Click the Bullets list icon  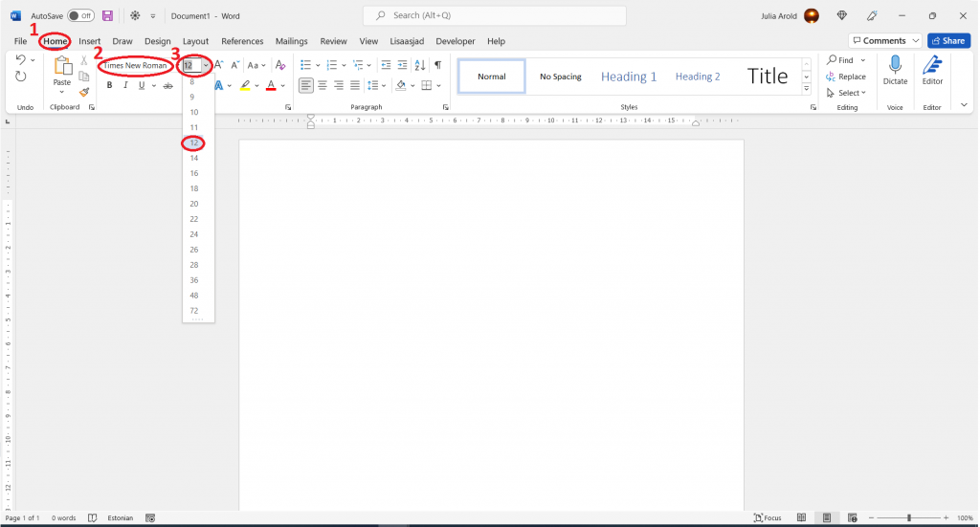coord(305,65)
